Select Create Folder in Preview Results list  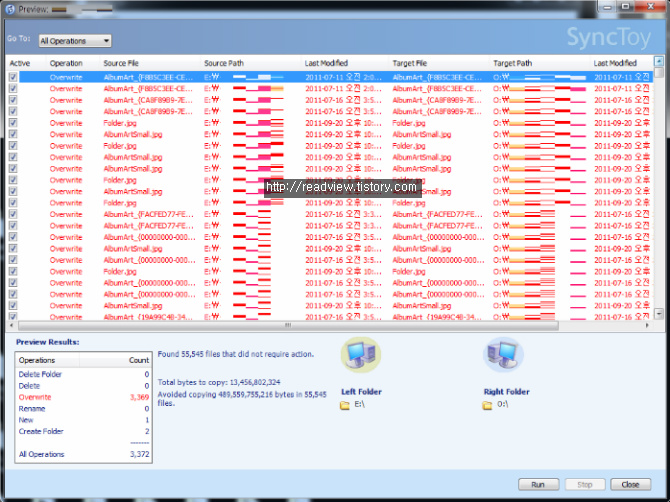pyautogui.click(x=41, y=431)
